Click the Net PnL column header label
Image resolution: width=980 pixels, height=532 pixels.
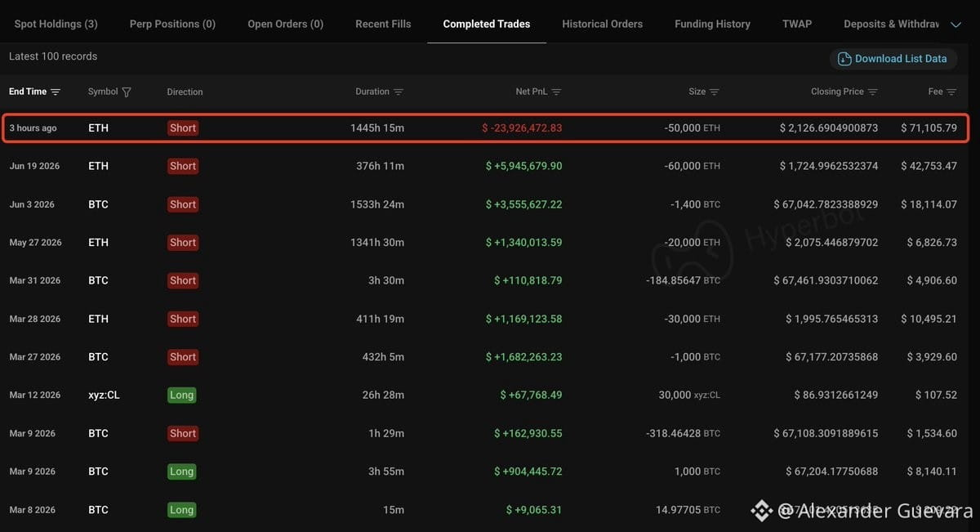coord(532,92)
